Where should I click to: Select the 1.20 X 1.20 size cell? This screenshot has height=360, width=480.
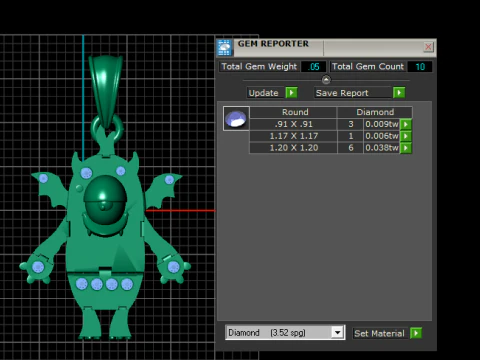293,148
